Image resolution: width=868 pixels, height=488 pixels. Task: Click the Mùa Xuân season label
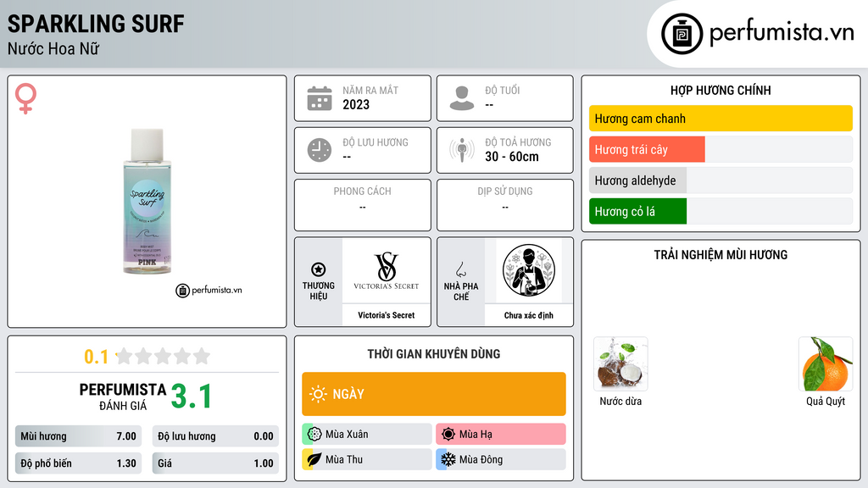[x=347, y=435]
